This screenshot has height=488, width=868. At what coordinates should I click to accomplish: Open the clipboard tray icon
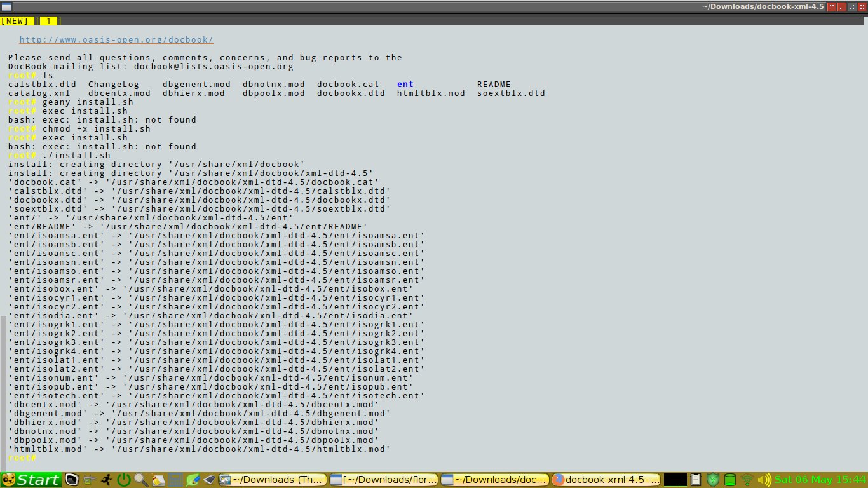click(696, 480)
